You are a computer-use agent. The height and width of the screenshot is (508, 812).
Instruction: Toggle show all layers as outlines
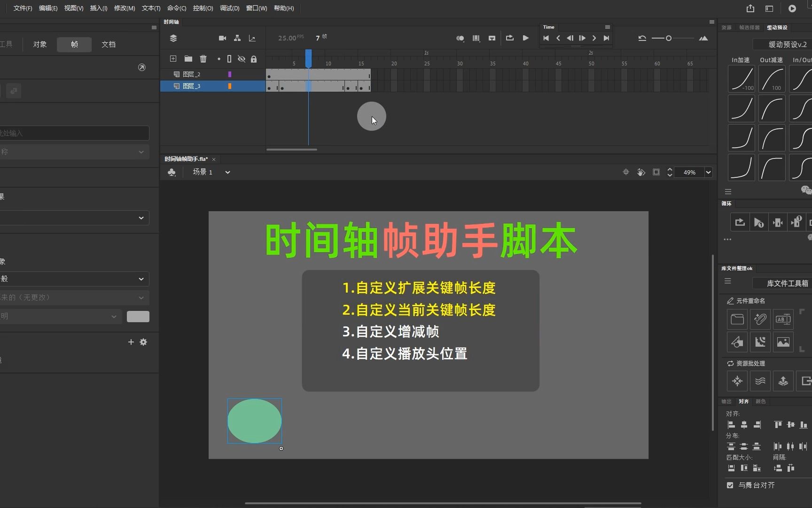tap(229, 59)
